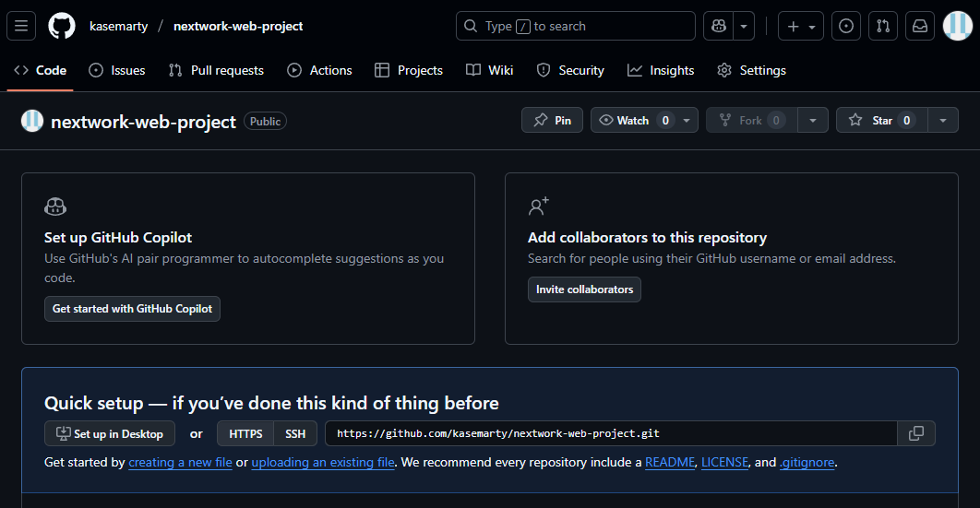The height and width of the screenshot is (508, 980).
Task: Switch to the Issues tab
Action: tap(117, 70)
